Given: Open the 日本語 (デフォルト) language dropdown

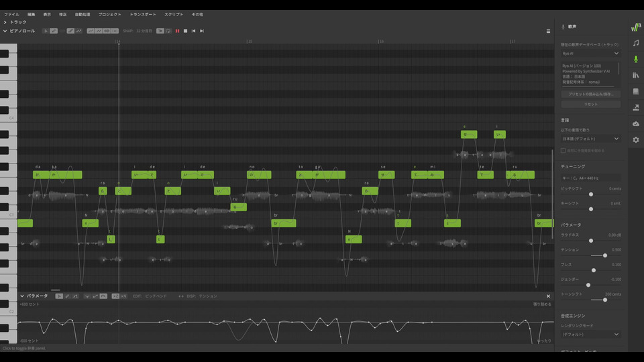Looking at the screenshot, I should tap(590, 139).
